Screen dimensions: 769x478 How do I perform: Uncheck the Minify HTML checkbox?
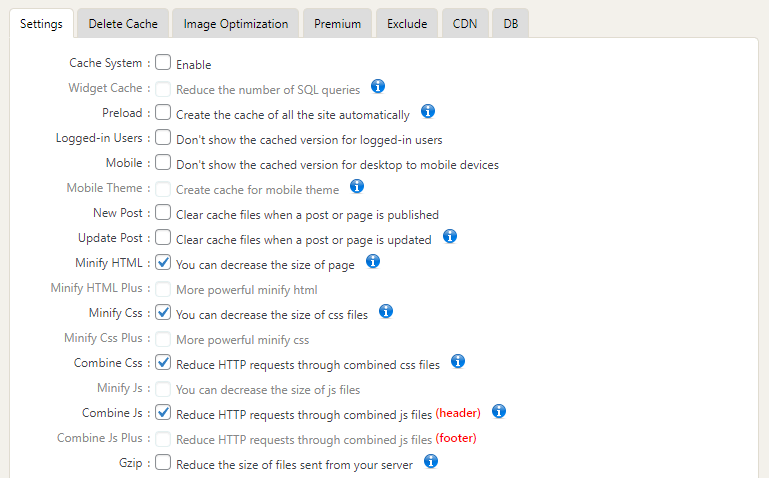pyautogui.click(x=163, y=263)
